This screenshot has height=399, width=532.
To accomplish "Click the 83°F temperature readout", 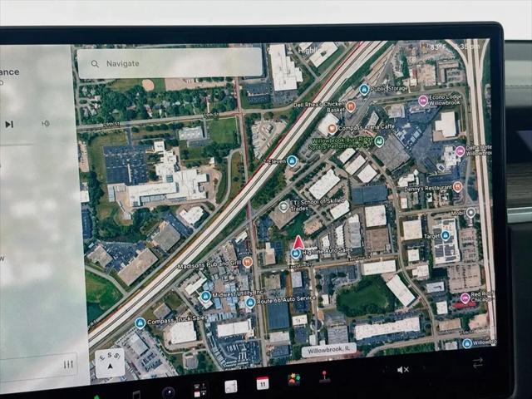I will tap(439, 47).
